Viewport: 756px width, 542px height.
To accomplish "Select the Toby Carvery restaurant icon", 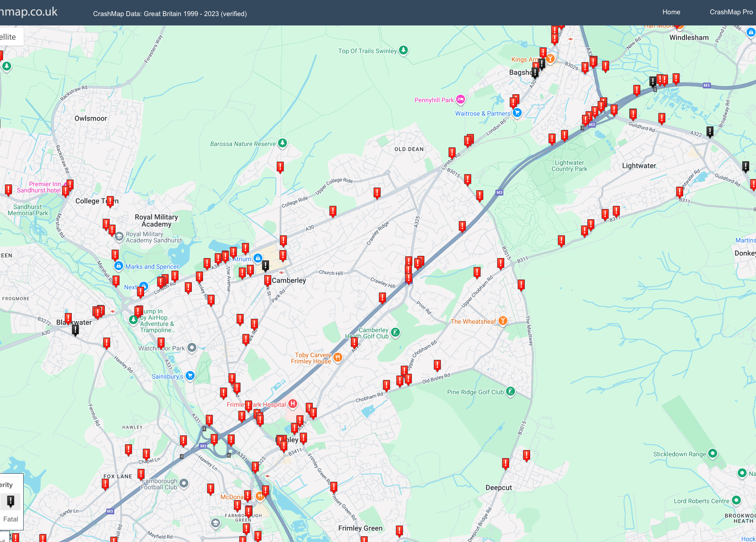I will pyautogui.click(x=338, y=357).
